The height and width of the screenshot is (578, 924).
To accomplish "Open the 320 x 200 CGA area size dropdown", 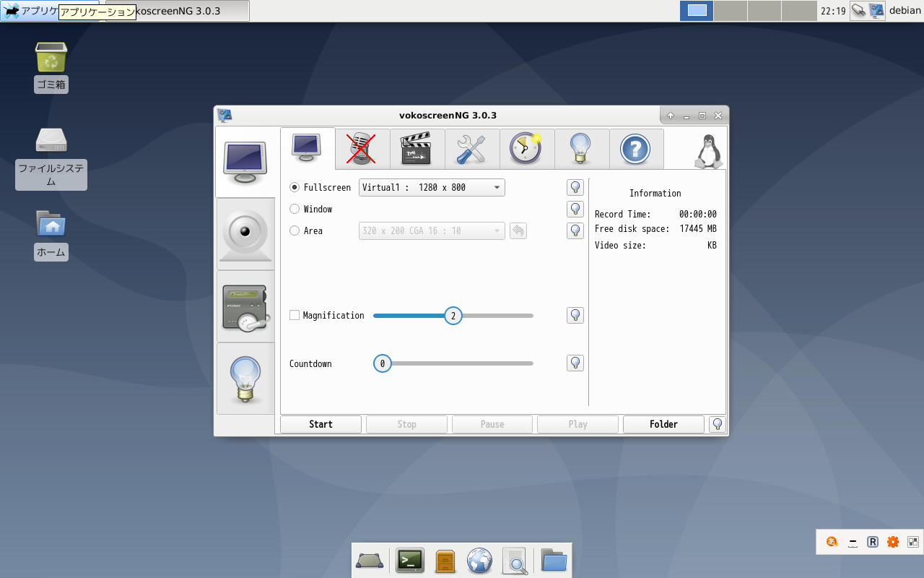I will [432, 230].
